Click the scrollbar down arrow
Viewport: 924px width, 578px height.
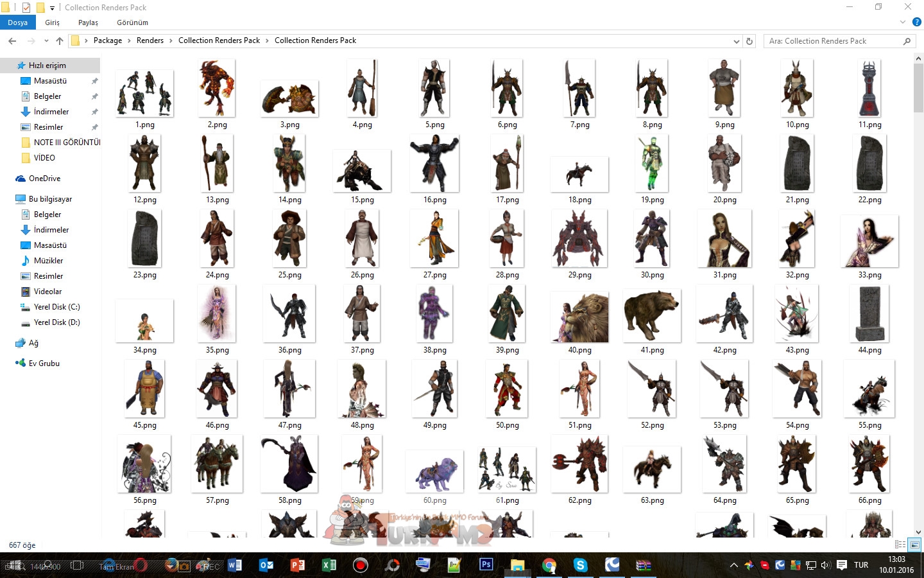(918, 532)
